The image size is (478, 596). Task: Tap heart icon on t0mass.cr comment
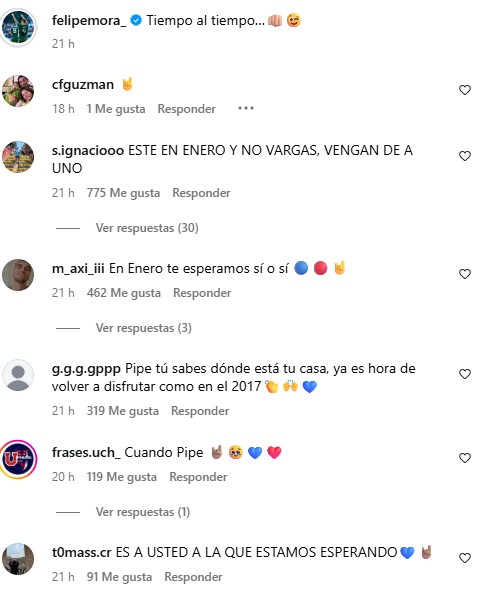coord(465,558)
